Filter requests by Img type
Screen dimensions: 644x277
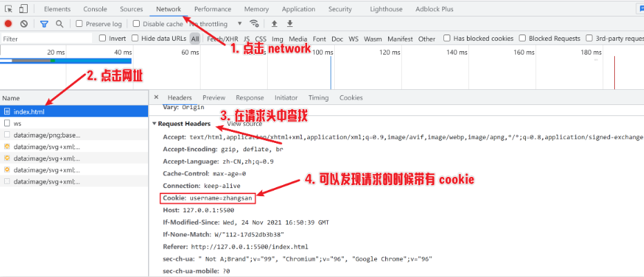tap(277, 39)
